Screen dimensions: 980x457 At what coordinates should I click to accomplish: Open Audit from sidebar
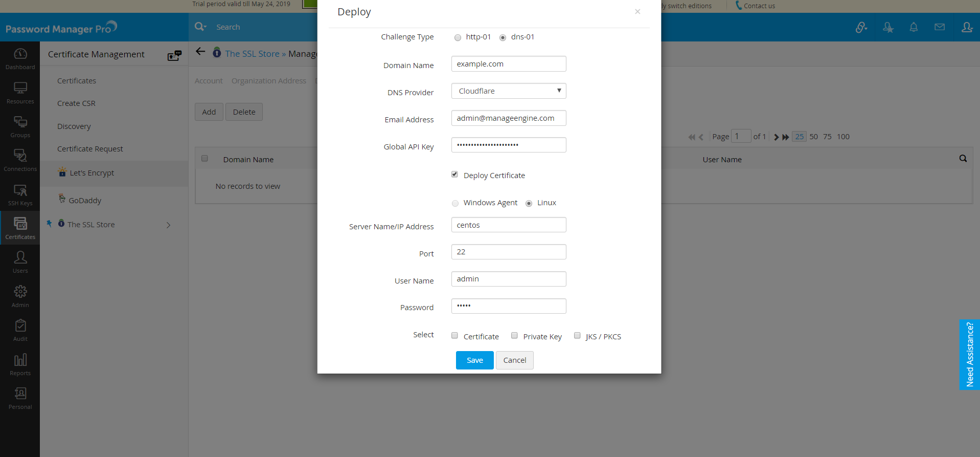(20, 331)
